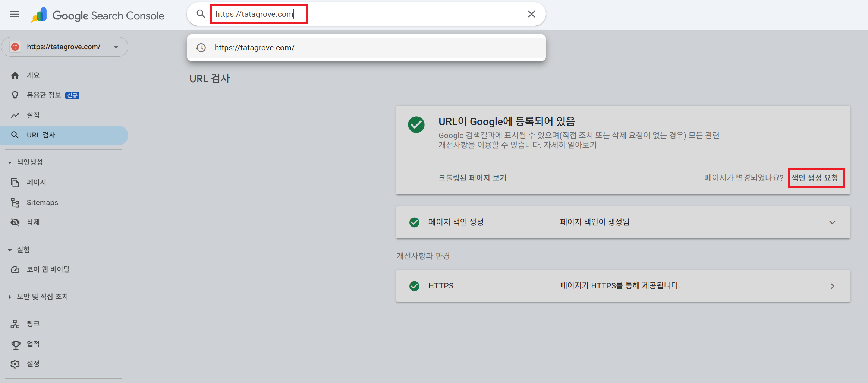Screen dimensions: 868x383
Task: Click the lightbulb icon beside 유용한 정보
Action: 15,95
